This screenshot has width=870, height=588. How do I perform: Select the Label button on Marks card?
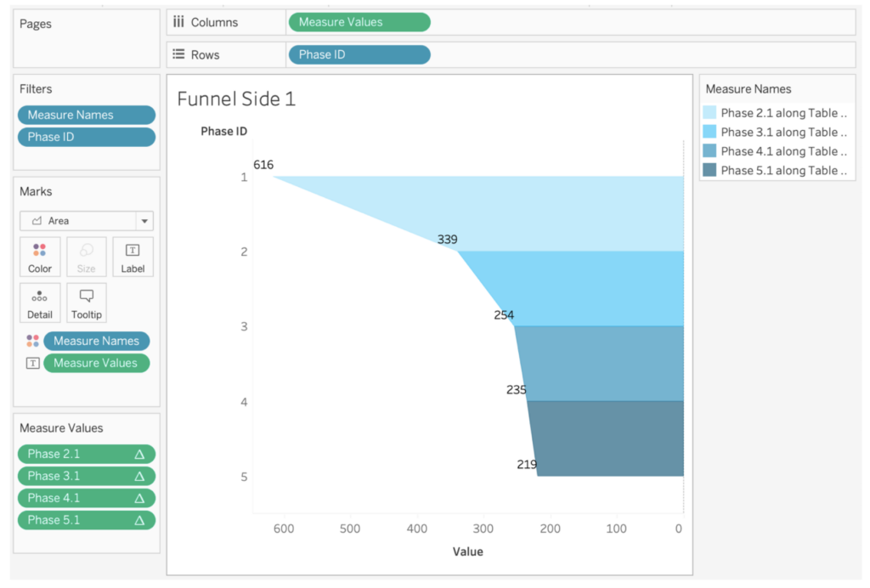[x=133, y=257]
